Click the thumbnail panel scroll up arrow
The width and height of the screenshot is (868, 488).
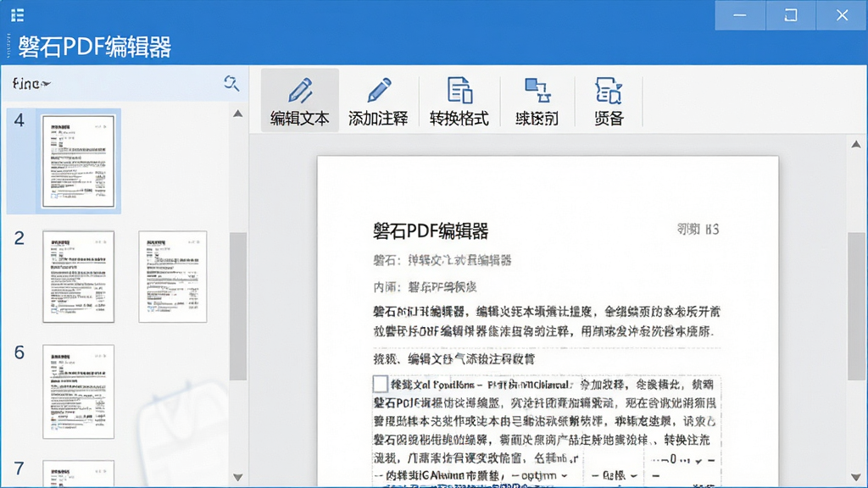(238, 114)
